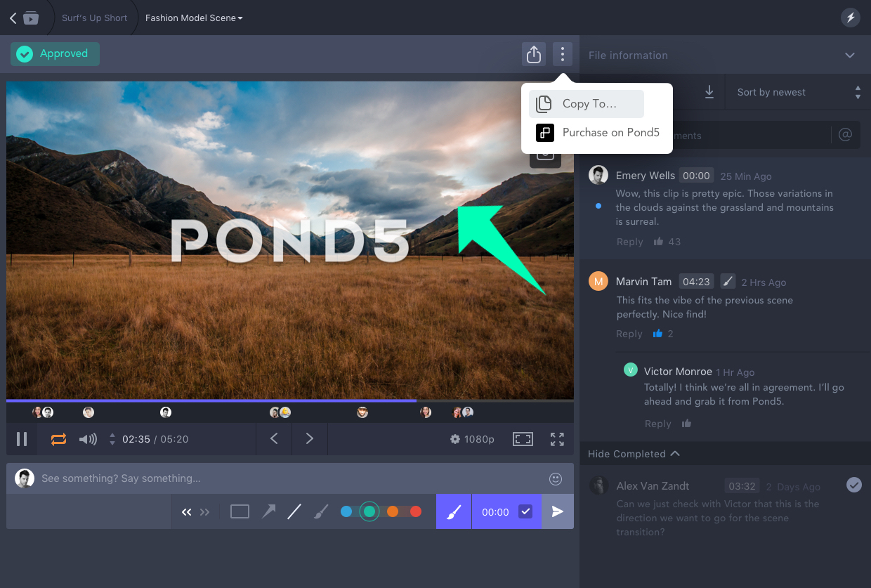Jump to Alex Van Zandt's 03:32 timestamp
Screen dimensions: 871x588
click(x=742, y=486)
